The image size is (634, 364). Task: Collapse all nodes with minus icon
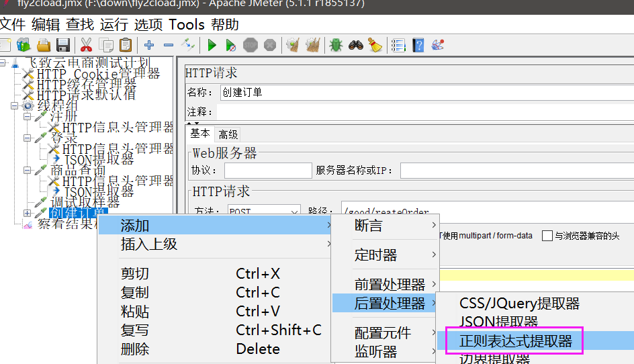click(x=169, y=45)
